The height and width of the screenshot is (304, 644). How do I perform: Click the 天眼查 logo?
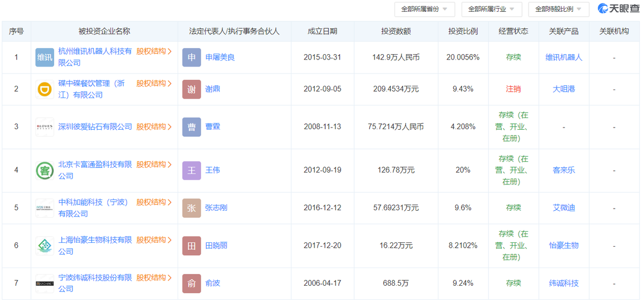618,9
